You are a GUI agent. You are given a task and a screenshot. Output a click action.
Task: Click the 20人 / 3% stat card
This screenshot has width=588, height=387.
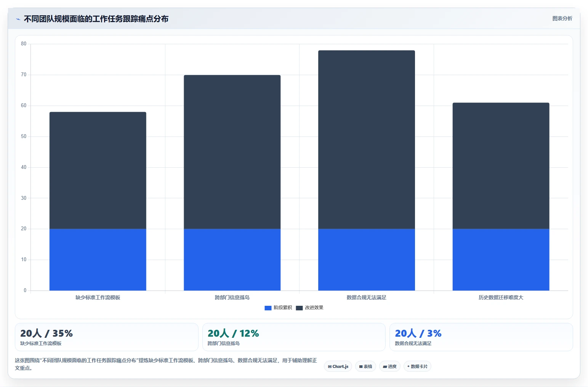point(481,337)
